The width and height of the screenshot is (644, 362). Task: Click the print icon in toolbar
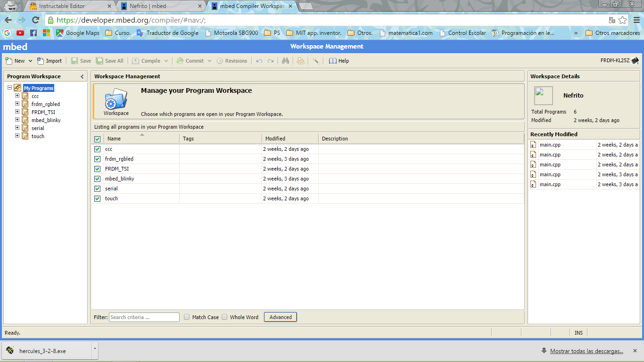click(x=300, y=61)
